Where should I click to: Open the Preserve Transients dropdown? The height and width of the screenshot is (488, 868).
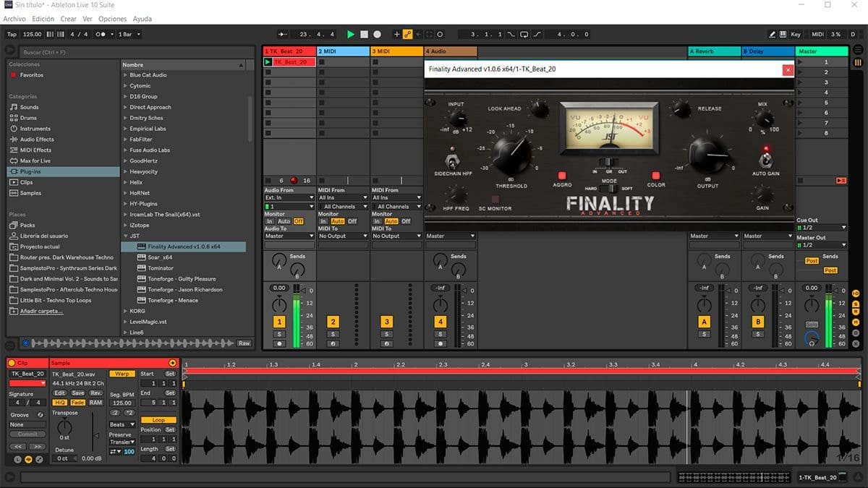(122, 442)
